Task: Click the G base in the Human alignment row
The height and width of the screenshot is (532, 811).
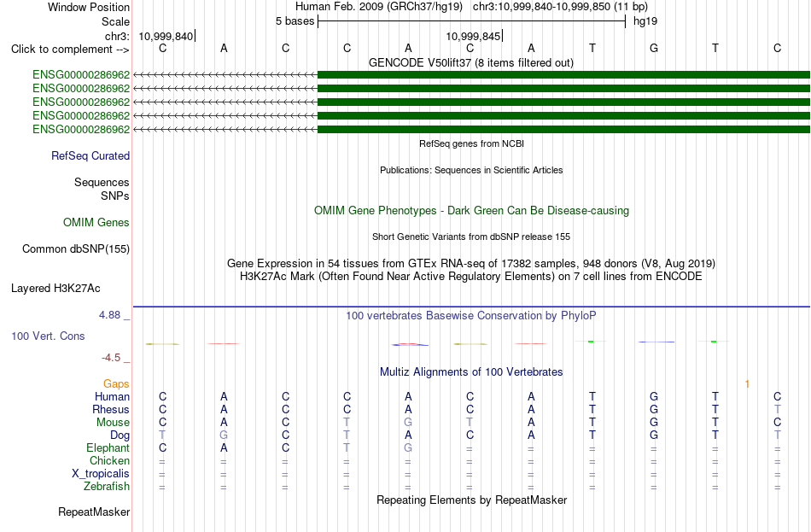Action: click(x=654, y=397)
